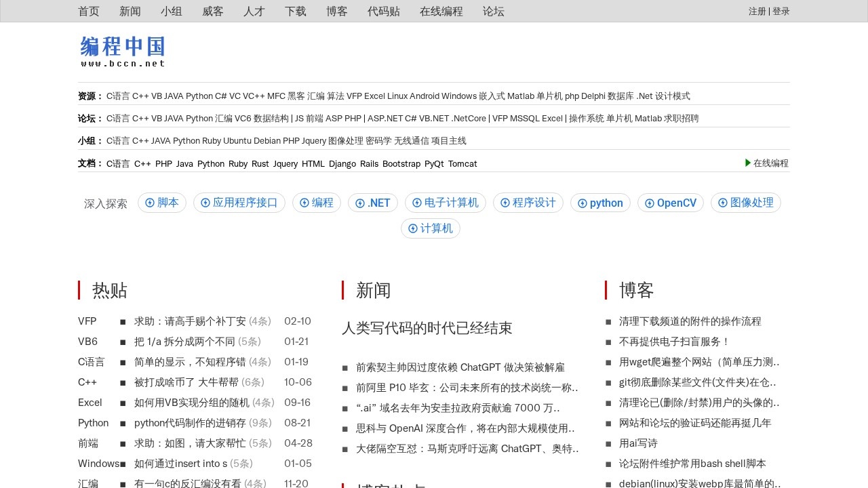Go to 代码贴 via the top menu

(x=383, y=11)
